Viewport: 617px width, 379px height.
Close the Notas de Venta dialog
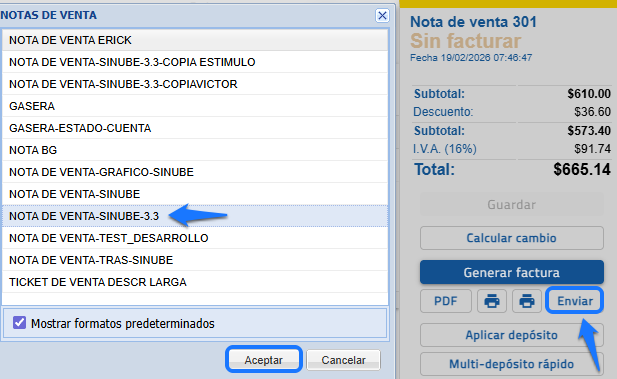point(382,16)
